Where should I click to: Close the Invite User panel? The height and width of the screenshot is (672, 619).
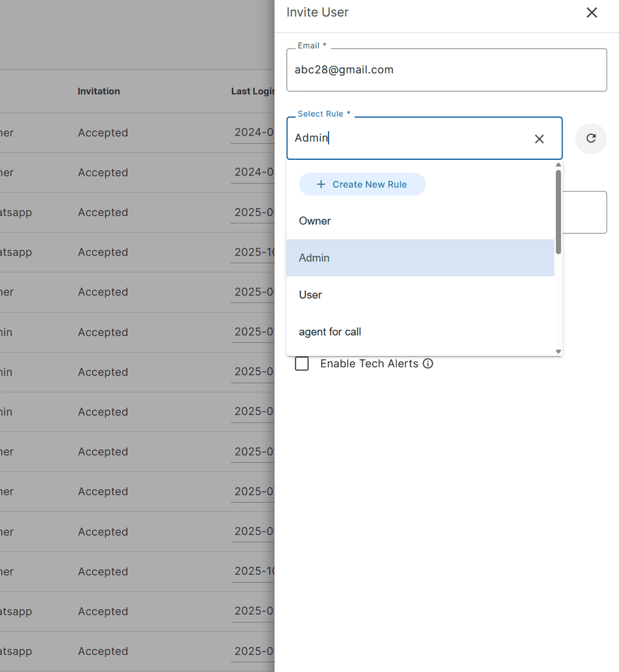click(x=592, y=12)
